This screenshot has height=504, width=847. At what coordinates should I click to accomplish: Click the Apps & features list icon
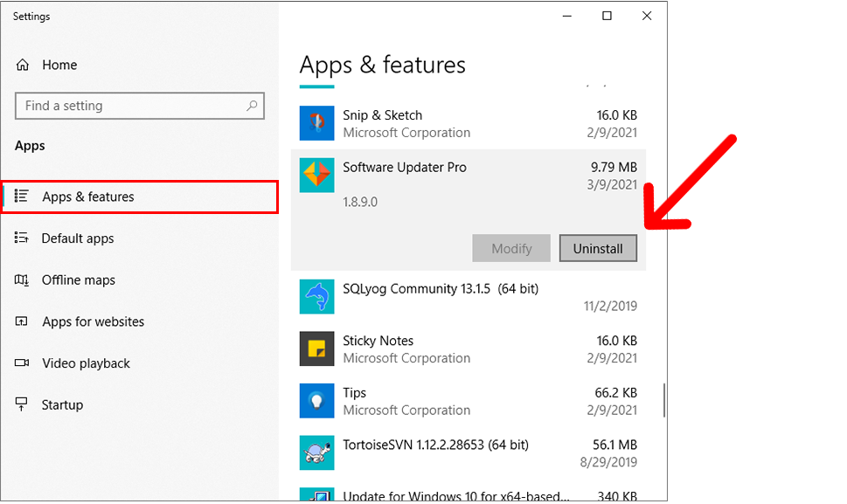tap(21, 196)
